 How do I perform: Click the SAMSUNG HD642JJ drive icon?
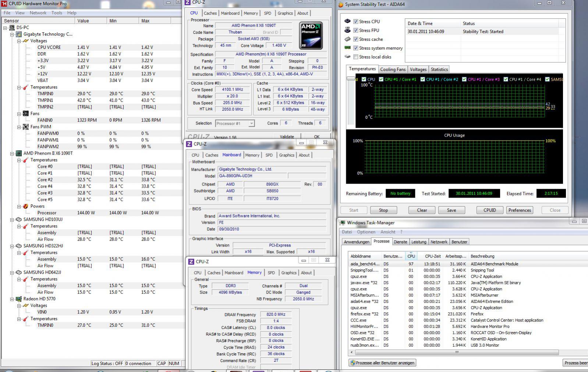(19, 272)
